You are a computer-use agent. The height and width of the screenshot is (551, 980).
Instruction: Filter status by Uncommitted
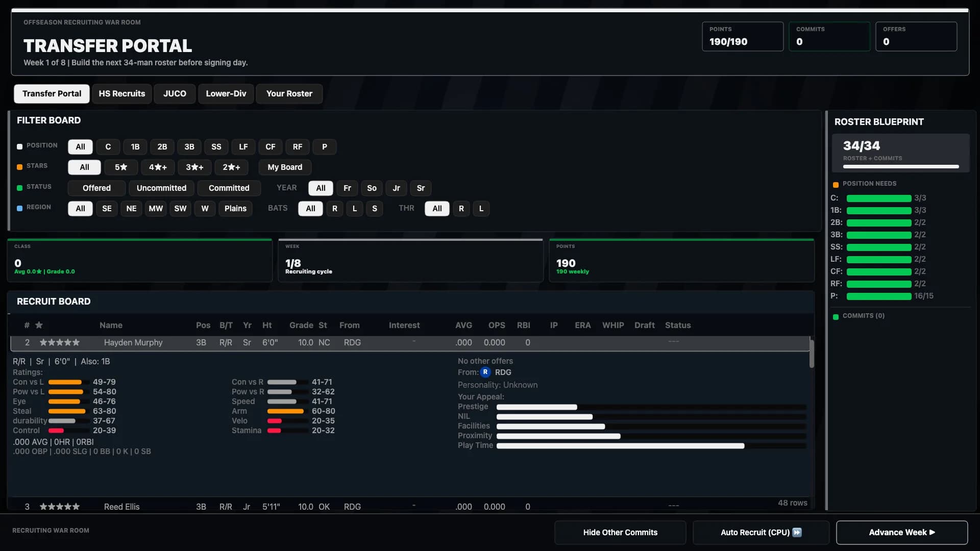(161, 188)
